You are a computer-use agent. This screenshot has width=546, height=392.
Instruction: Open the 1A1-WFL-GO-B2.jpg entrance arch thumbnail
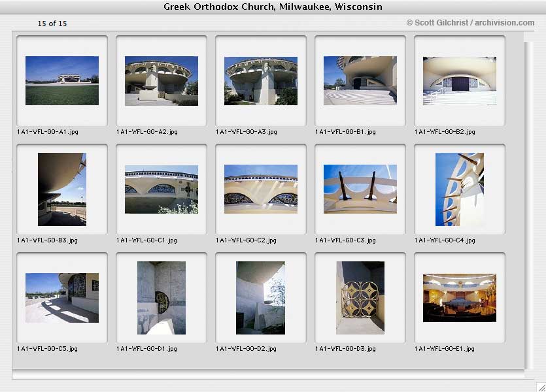pos(460,81)
